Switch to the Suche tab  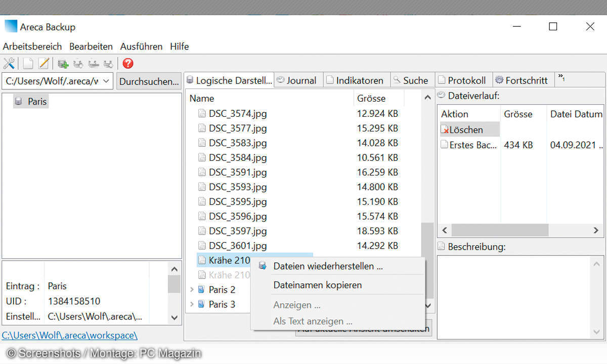pyautogui.click(x=412, y=80)
